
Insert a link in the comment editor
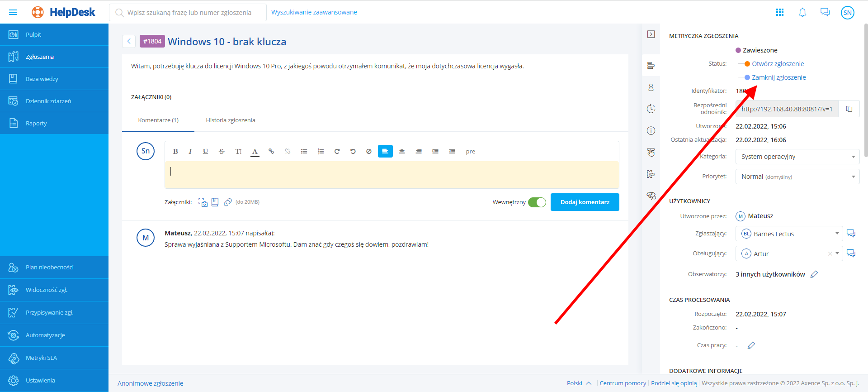point(271,152)
